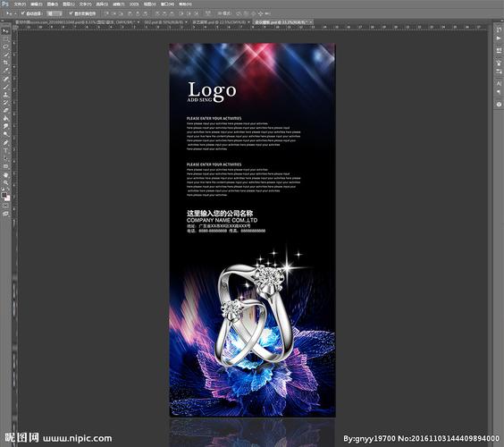Open the 滤镜 (Filter) menu
The height and width of the screenshot is (447, 504).
[x=119, y=4]
